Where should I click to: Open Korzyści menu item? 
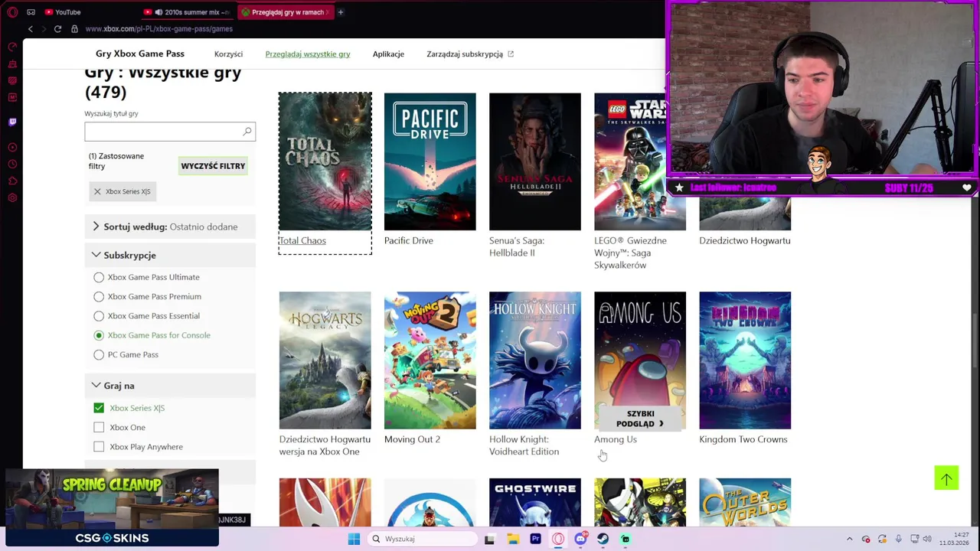point(228,54)
